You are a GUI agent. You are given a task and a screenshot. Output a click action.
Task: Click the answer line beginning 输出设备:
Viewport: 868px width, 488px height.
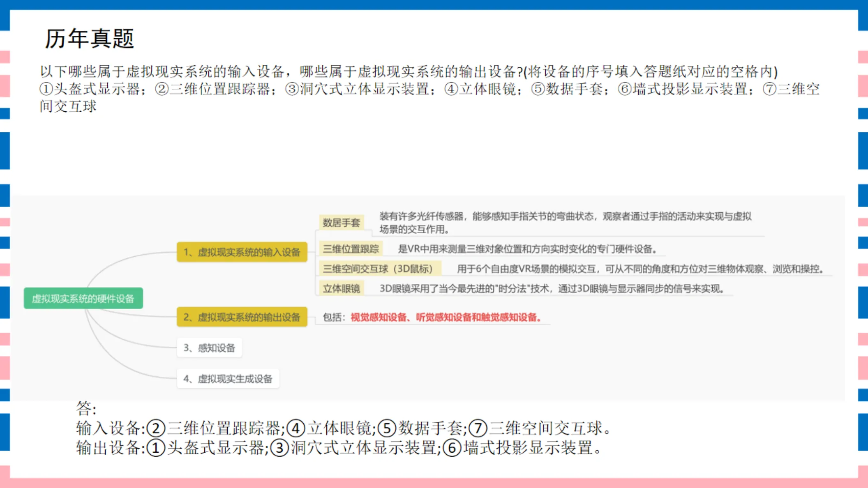pyautogui.click(x=339, y=448)
